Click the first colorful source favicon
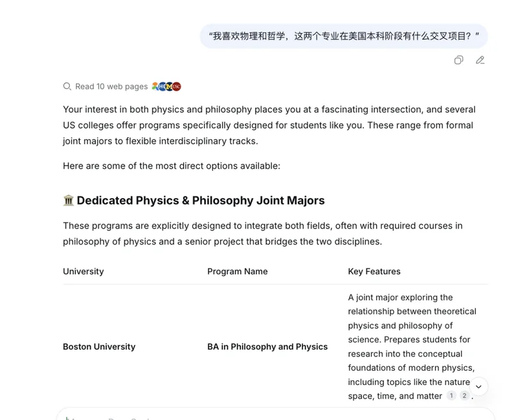 [155, 87]
